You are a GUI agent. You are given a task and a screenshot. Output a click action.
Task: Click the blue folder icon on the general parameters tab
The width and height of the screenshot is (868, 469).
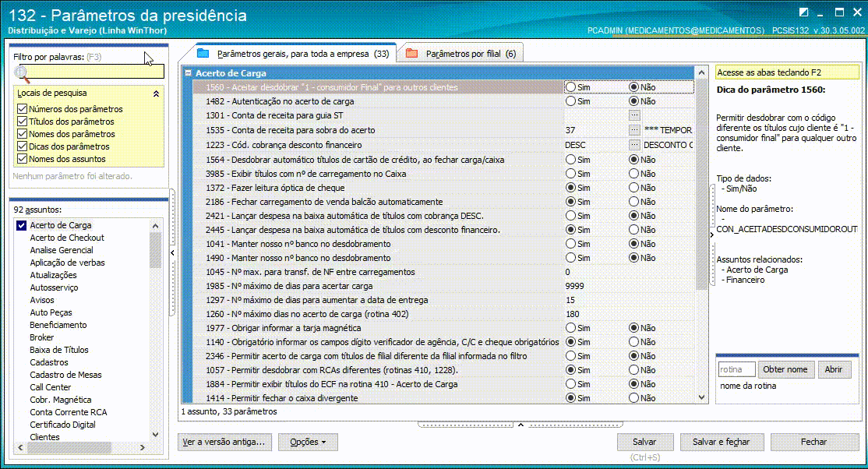coord(203,53)
